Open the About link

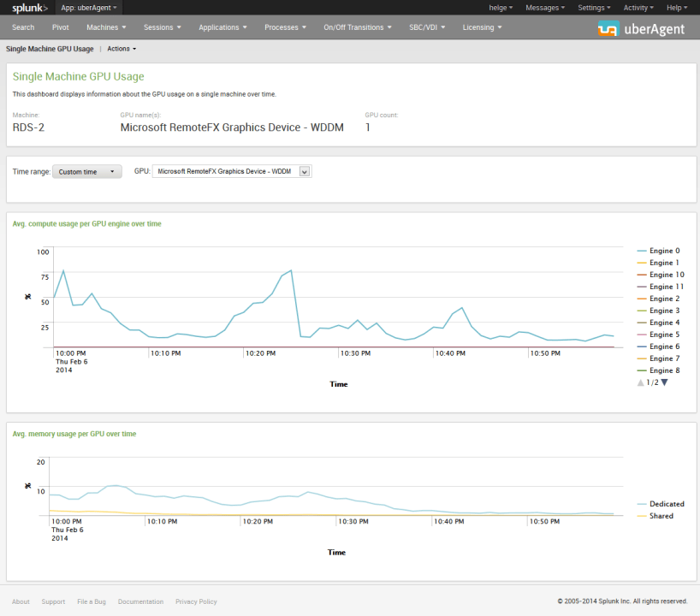tap(21, 601)
